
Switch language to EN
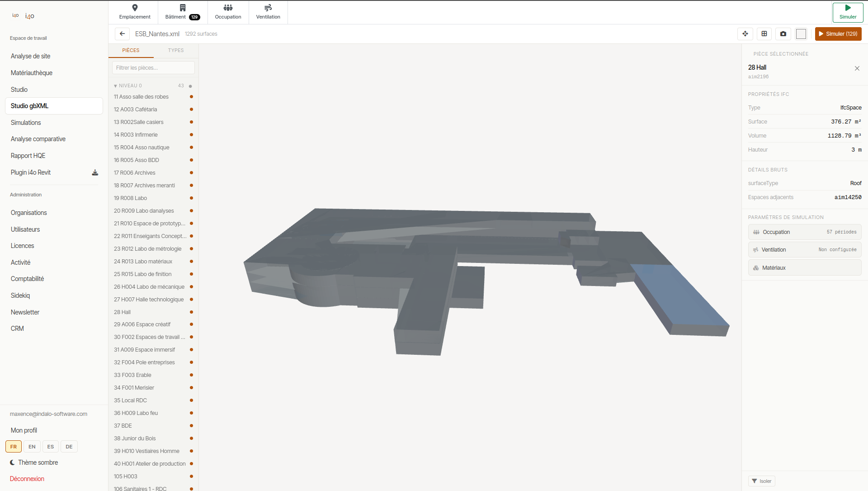pos(32,447)
